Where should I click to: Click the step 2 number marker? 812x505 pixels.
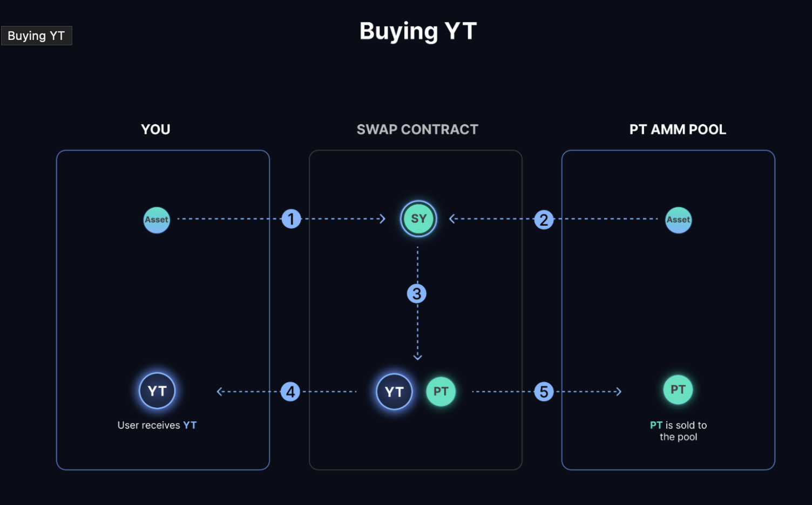544,220
